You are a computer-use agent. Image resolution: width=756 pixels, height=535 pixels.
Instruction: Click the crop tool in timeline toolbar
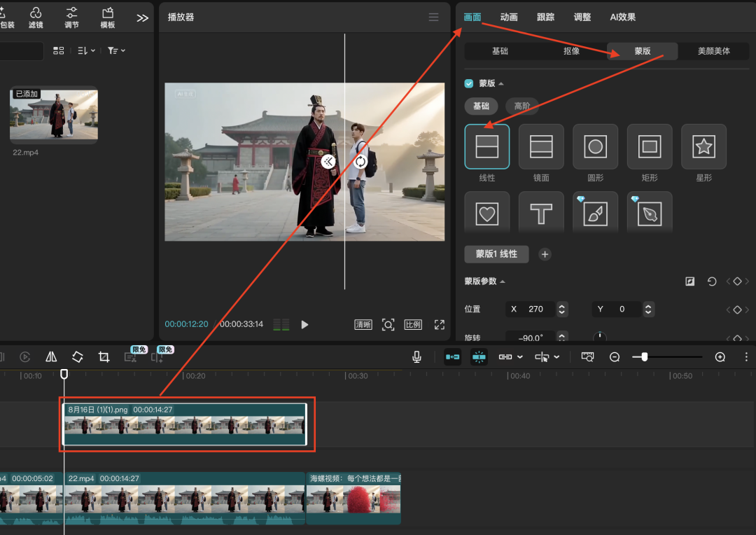pos(104,357)
